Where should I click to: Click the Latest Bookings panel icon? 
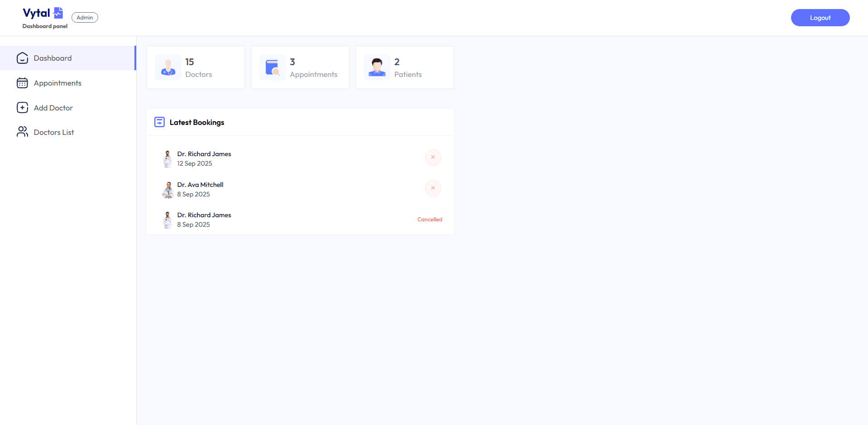(x=159, y=122)
